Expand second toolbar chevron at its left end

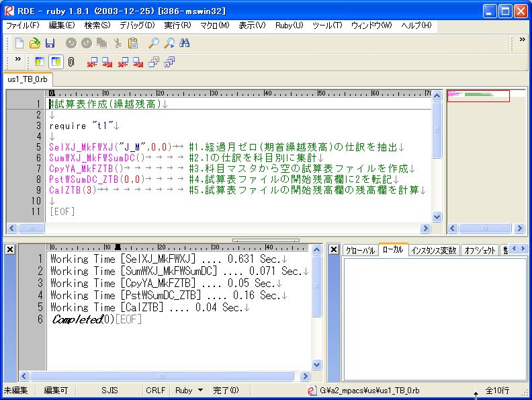pos(17,58)
